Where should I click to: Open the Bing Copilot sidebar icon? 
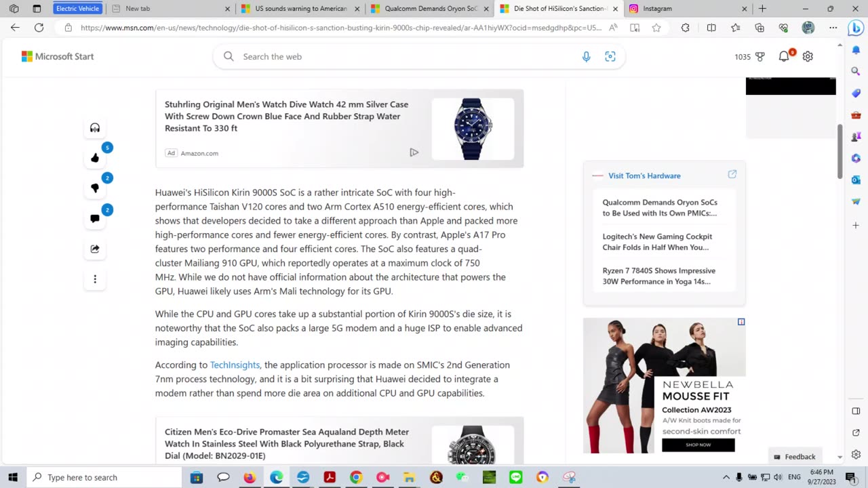(x=856, y=28)
